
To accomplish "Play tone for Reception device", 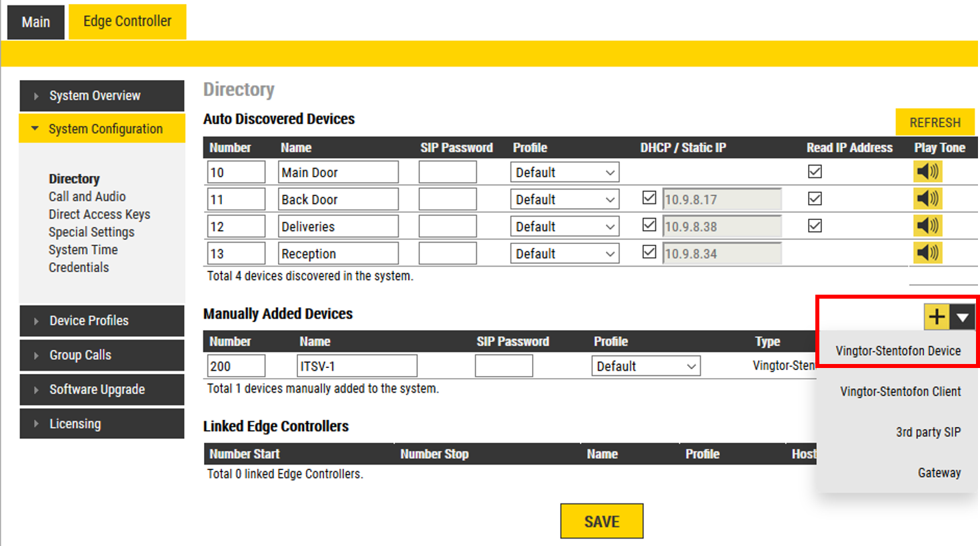I will pos(927,253).
